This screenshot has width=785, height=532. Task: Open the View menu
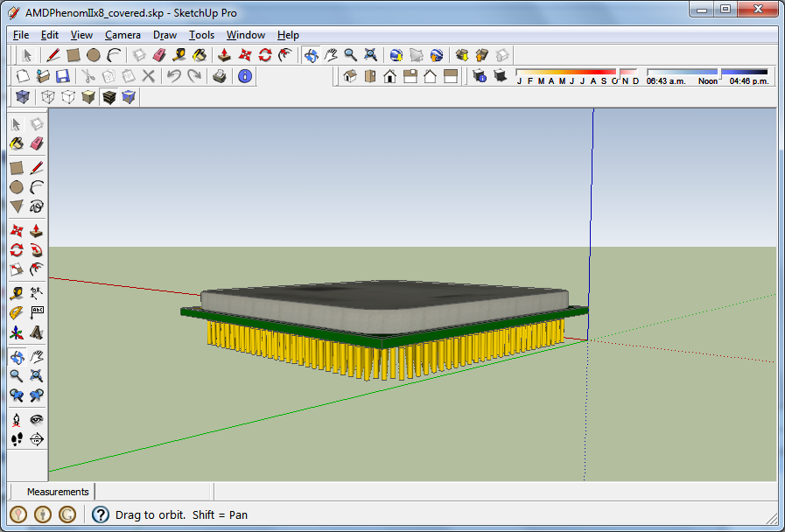point(81,35)
